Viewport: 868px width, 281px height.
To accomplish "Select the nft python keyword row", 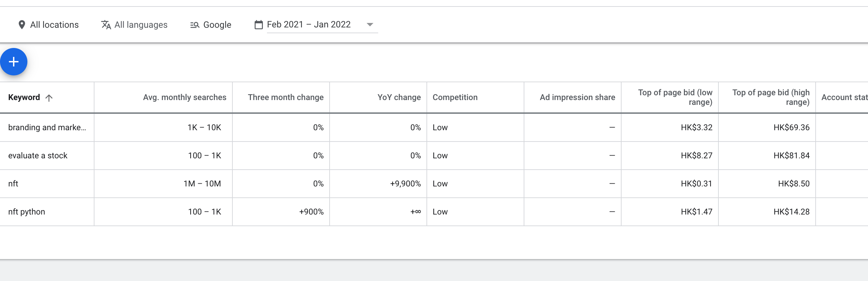I will [27, 212].
